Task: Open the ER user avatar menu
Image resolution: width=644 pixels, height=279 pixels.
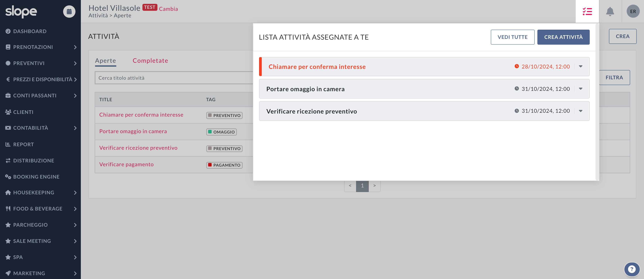Action: (x=633, y=12)
